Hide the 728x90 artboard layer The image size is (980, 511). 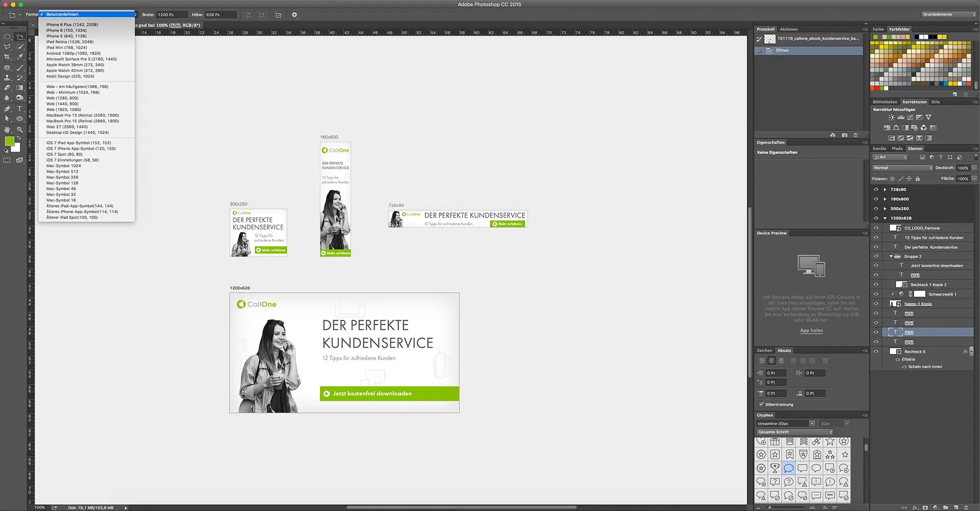tap(876, 189)
